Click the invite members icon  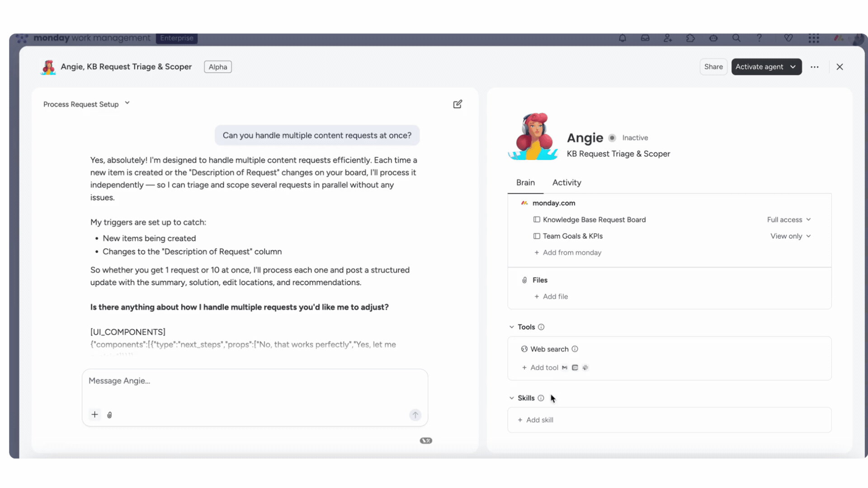click(x=668, y=38)
